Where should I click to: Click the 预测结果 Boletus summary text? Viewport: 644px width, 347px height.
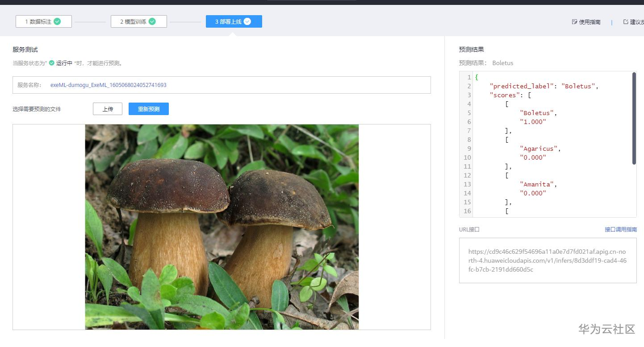pyautogui.click(x=486, y=63)
